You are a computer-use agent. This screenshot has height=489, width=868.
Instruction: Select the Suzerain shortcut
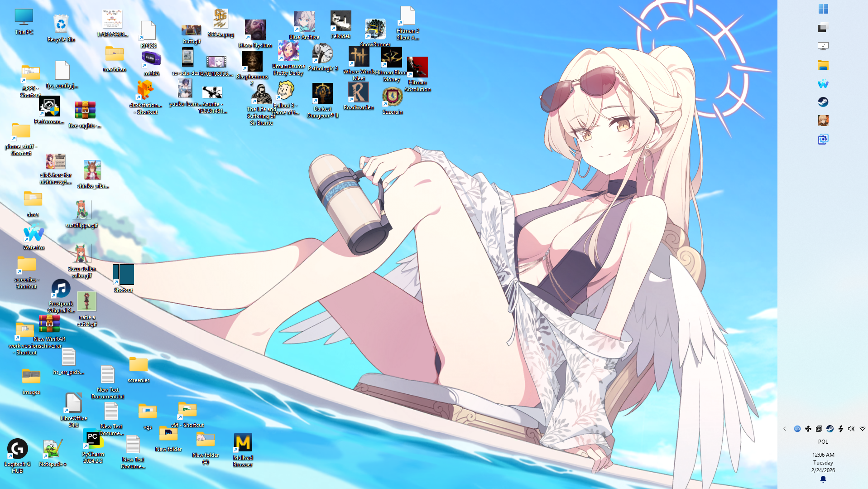[x=392, y=101]
